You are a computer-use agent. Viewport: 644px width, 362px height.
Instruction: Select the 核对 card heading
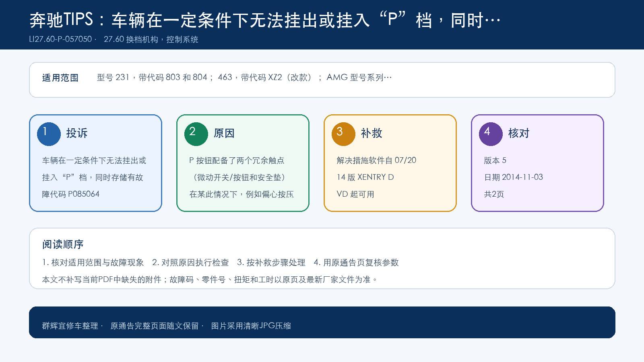pyautogui.click(x=519, y=133)
